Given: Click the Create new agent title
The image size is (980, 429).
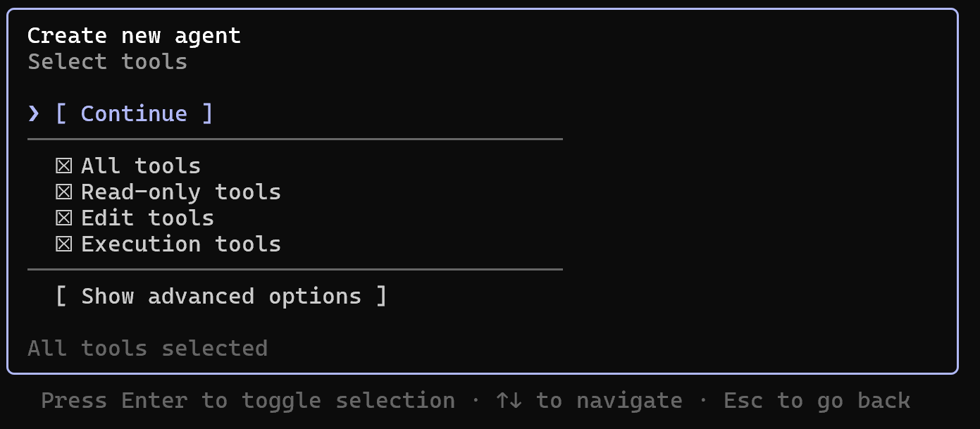Looking at the screenshot, I should [134, 36].
